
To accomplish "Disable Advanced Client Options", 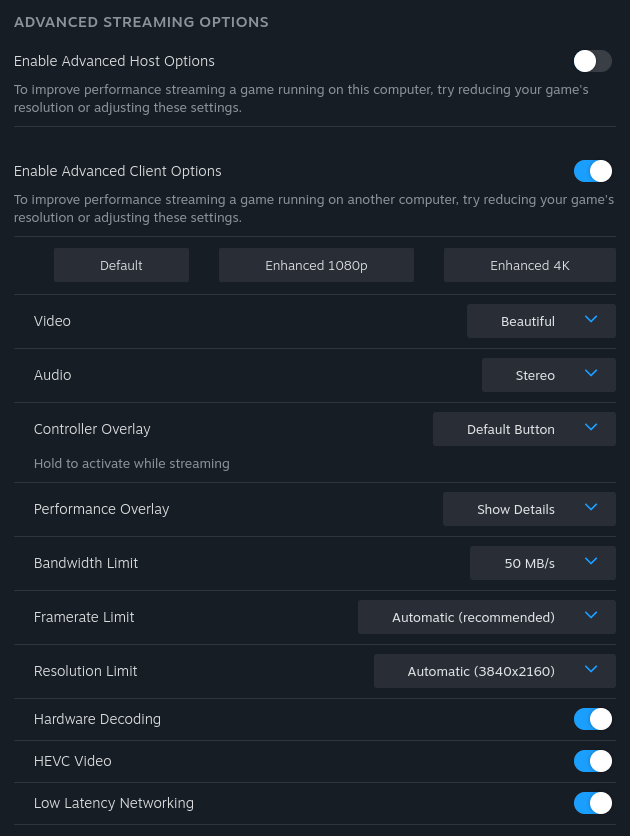I will [592, 171].
